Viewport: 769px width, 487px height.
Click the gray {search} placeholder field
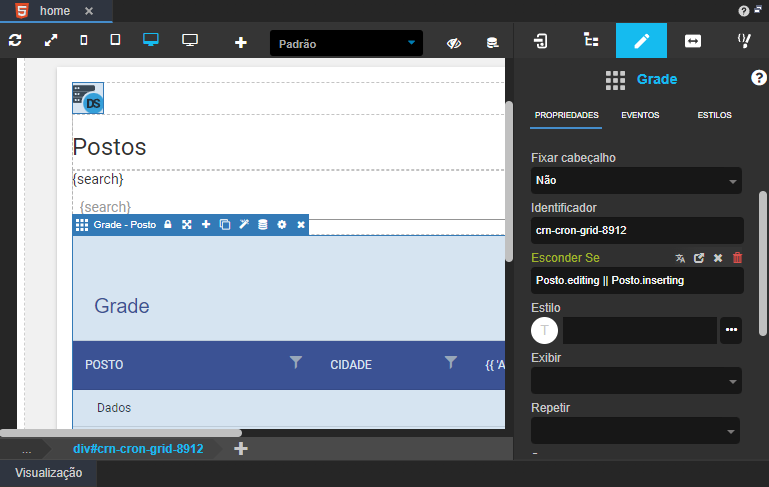point(105,207)
